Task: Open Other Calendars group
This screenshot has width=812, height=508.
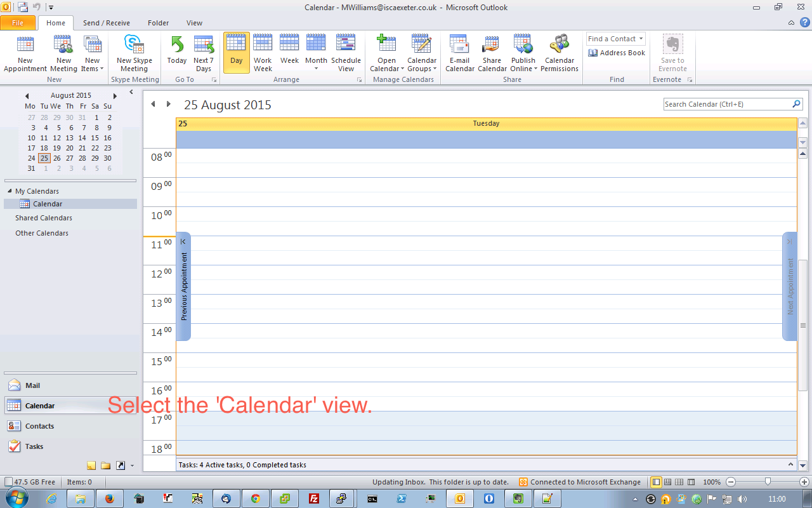Action: (42, 233)
